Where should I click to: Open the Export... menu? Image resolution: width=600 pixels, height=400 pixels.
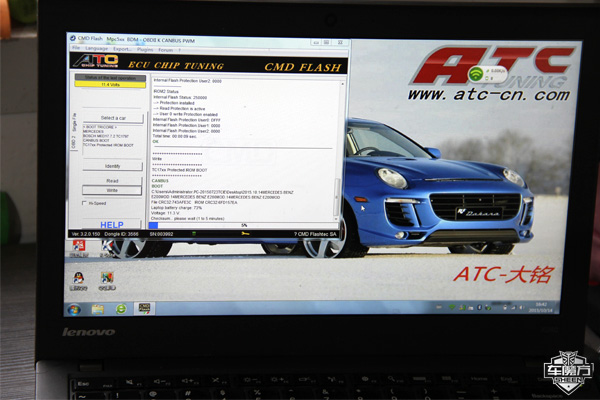click(x=122, y=49)
